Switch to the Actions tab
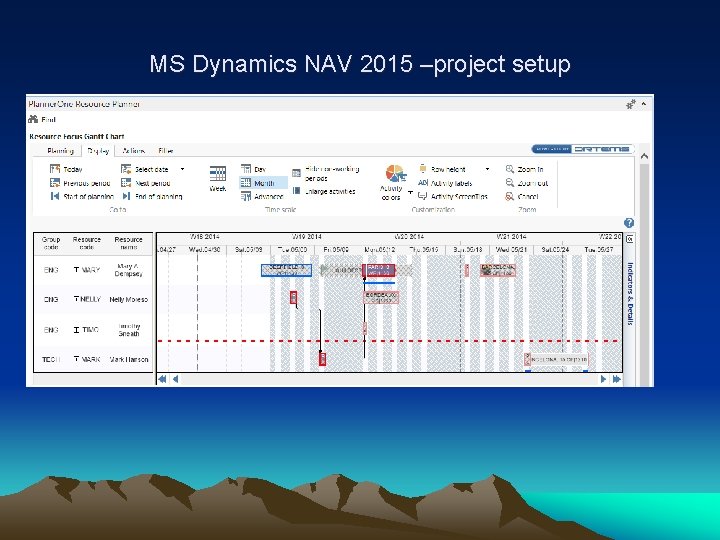Image resolution: width=720 pixels, height=540 pixels. pyautogui.click(x=134, y=151)
